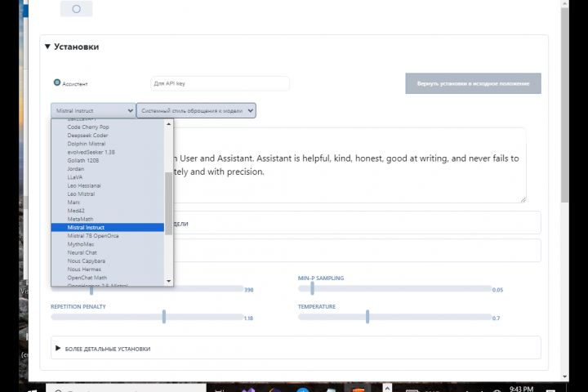Collapse the Установки section triangle
This screenshot has height=392, width=588.
click(47, 47)
